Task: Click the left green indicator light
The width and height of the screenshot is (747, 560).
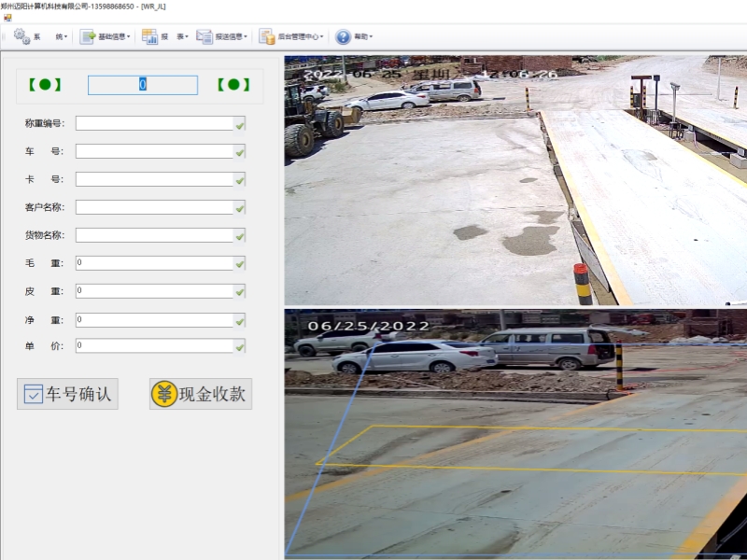Action: pyautogui.click(x=44, y=85)
